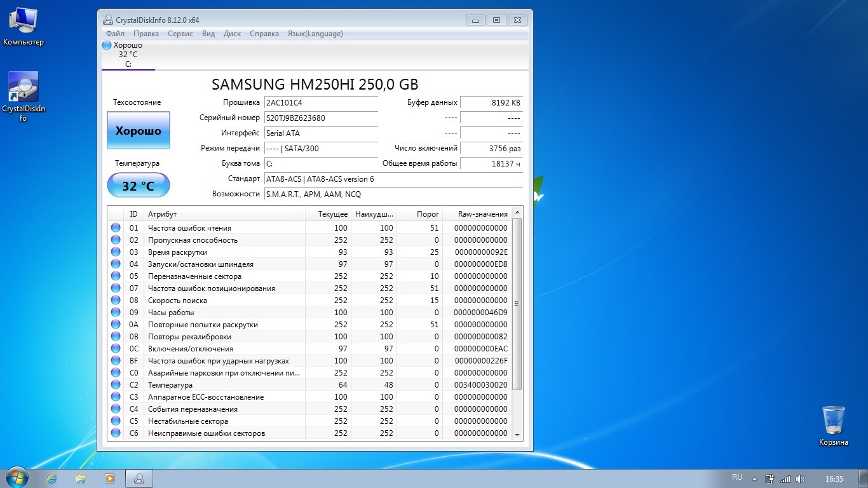The width and height of the screenshot is (868, 488).
Task: Select the CrystalDiskInfo desktop shortcut
Action: click(24, 97)
